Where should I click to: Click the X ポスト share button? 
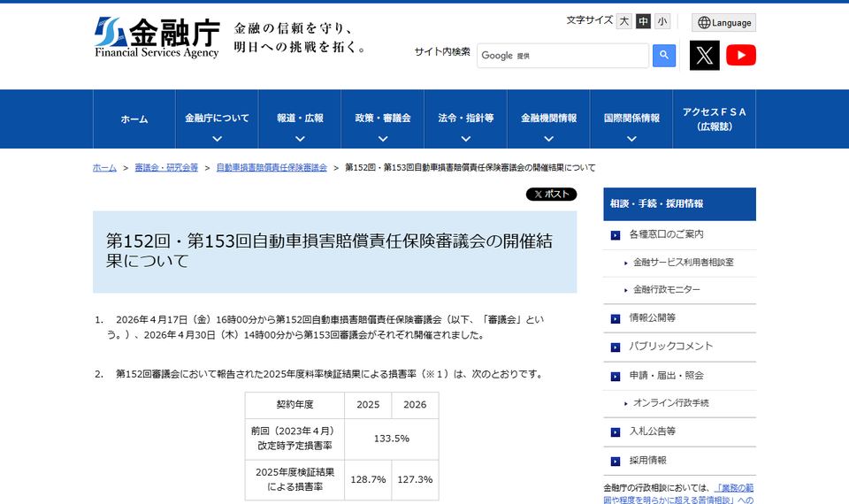[x=551, y=194]
